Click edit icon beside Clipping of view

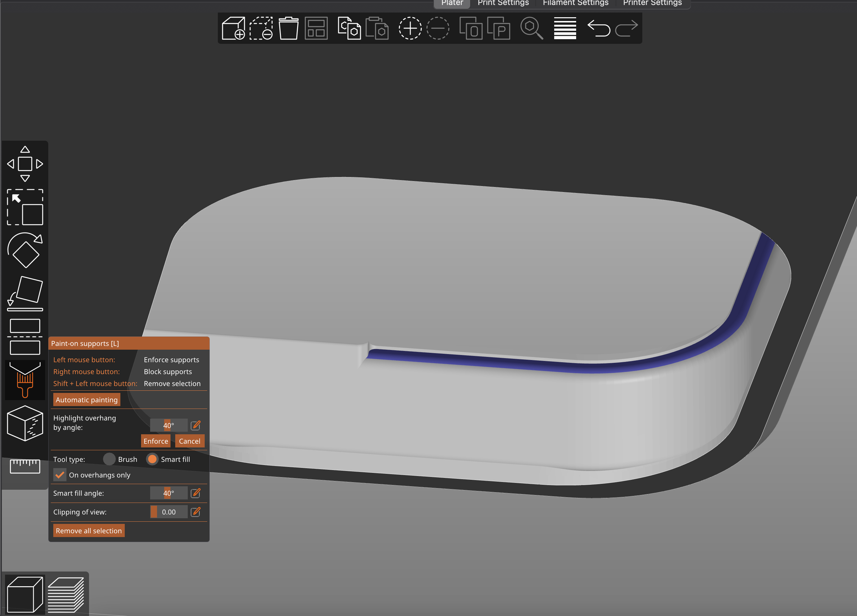pyautogui.click(x=196, y=512)
